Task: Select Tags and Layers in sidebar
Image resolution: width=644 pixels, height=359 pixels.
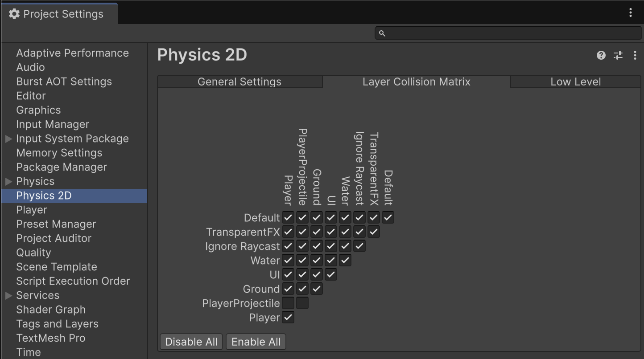Action: coord(57,324)
